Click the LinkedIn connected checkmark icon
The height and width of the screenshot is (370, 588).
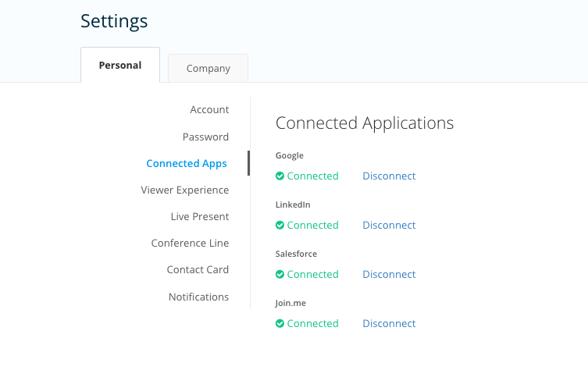[280, 225]
